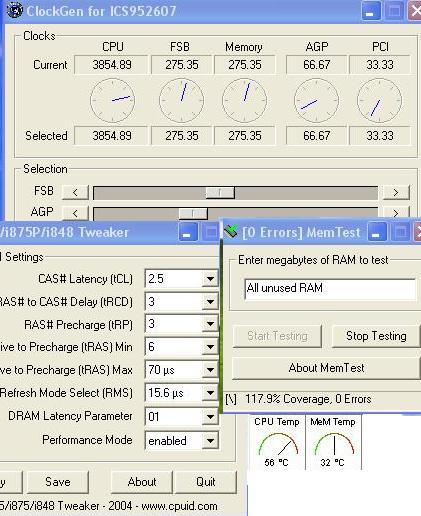Click the AGP clock dial gauge
Viewport: 421px width, 516px height.
tap(317, 100)
